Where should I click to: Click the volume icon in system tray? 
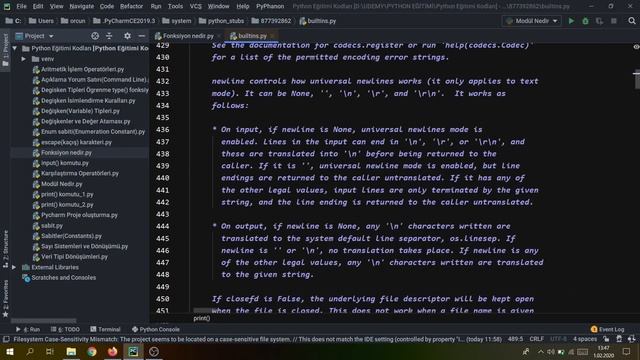[551, 352]
